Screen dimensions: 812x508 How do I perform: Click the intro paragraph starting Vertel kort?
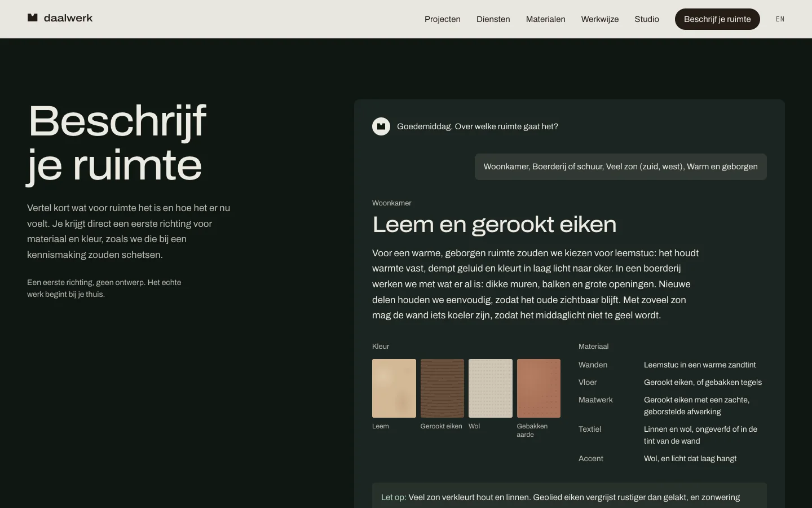[x=129, y=231]
